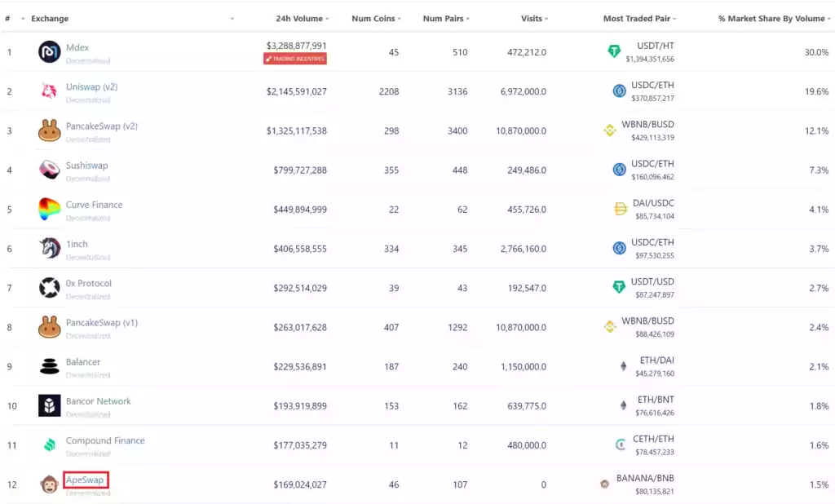Open the Uniswap (v2) exchange link
The width and height of the screenshot is (835, 504).
pos(91,86)
